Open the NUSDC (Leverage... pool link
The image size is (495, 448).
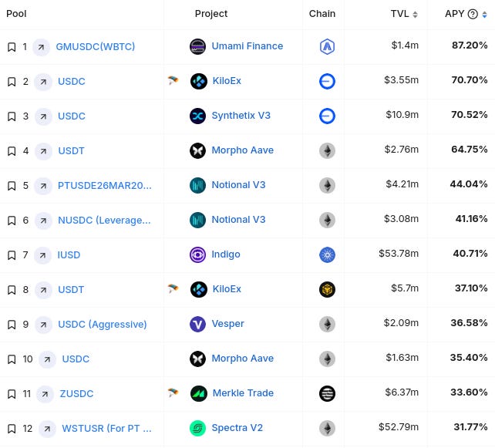tap(104, 221)
